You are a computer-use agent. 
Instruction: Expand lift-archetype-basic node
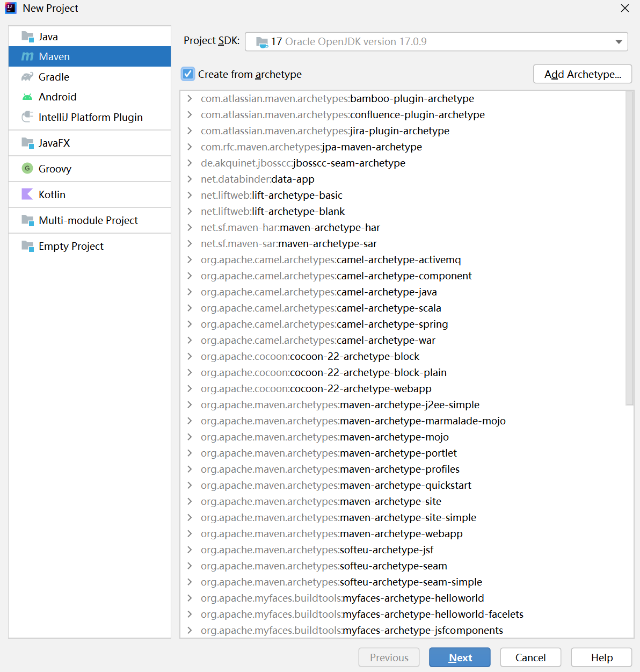[190, 195]
